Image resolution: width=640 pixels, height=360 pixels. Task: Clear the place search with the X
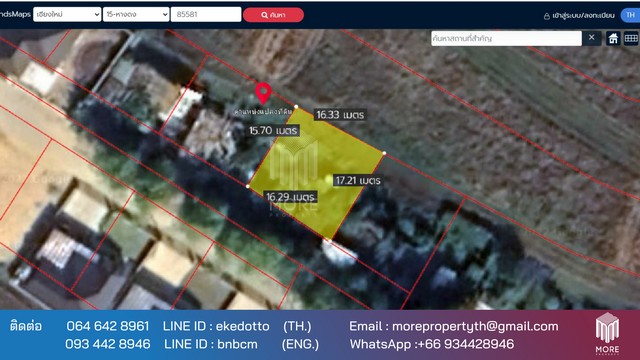click(591, 38)
